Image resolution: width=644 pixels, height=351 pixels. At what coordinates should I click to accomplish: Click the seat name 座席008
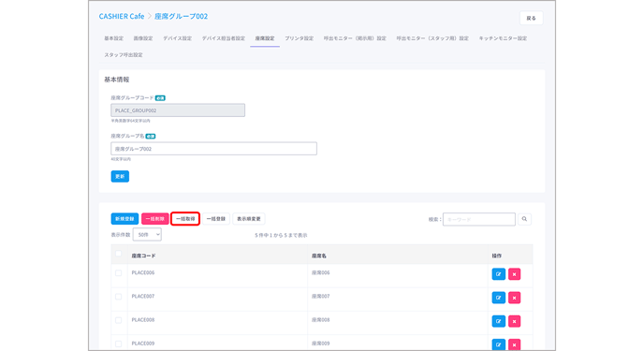click(x=320, y=320)
